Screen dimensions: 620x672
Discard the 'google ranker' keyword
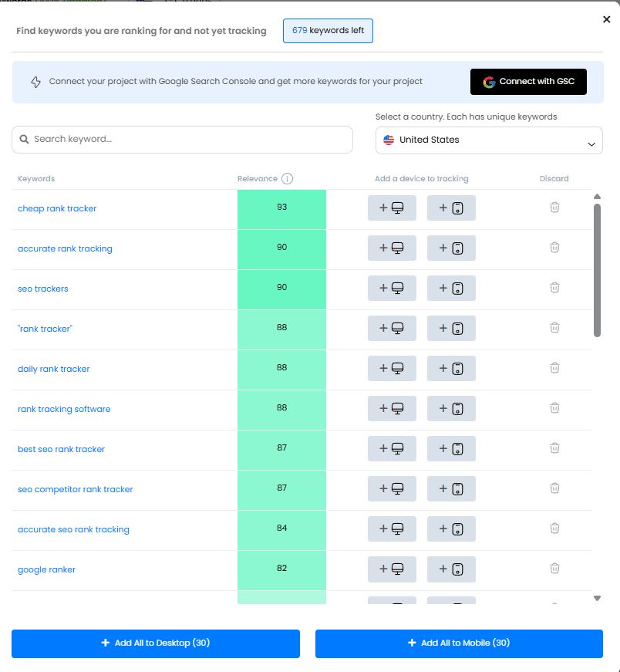coord(554,569)
